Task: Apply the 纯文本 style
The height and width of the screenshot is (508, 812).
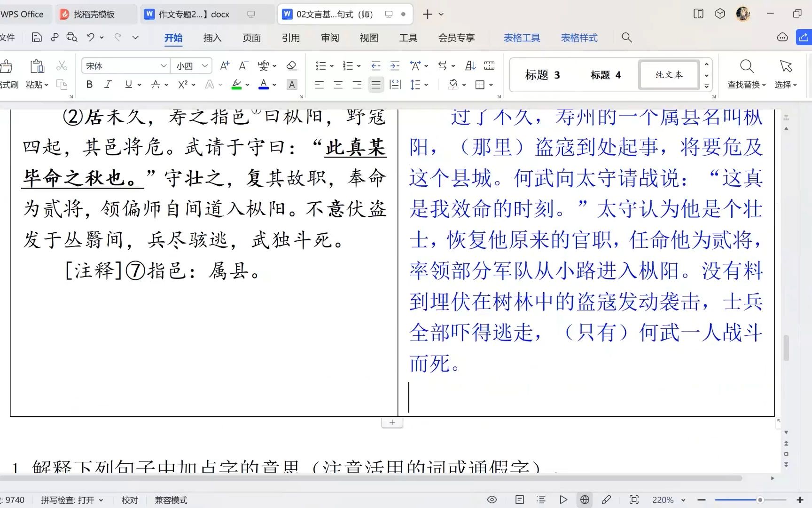Action: point(668,74)
